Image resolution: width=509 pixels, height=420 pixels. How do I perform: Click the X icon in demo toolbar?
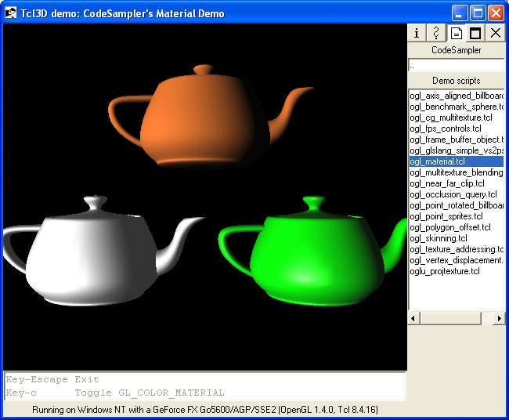coord(496,33)
